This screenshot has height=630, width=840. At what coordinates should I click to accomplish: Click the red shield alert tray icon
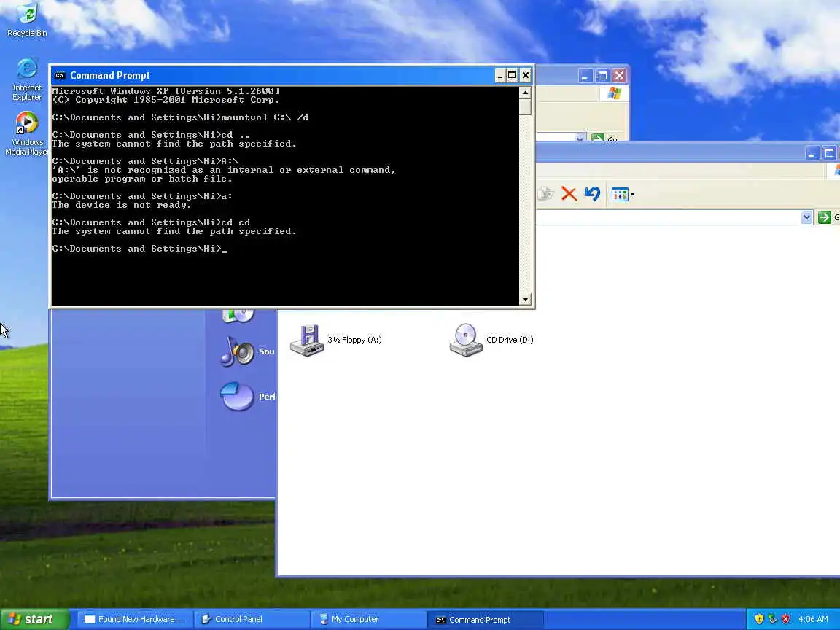click(x=785, y=619)
